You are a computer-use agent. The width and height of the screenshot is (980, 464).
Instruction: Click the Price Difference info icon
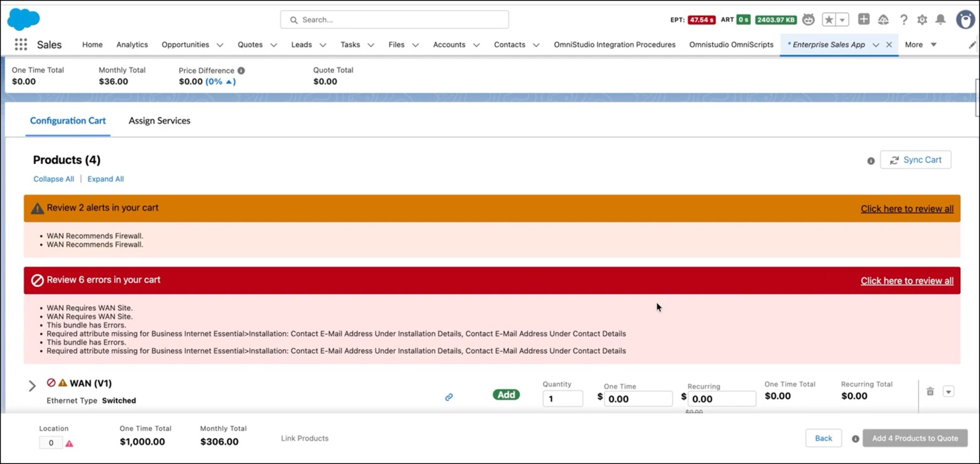click(241, 71)
